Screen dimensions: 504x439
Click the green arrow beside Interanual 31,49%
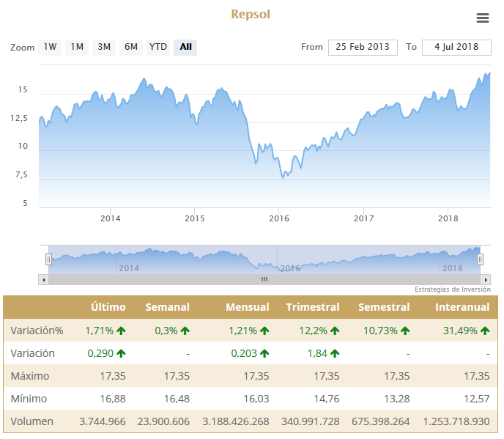(484, 331)
